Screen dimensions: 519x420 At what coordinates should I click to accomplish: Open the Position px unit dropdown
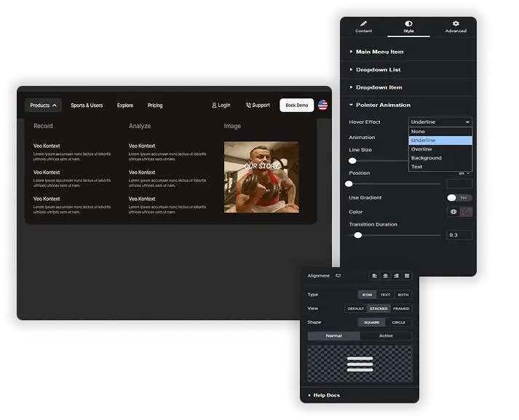pyautogui.click(x=464, y=173)
